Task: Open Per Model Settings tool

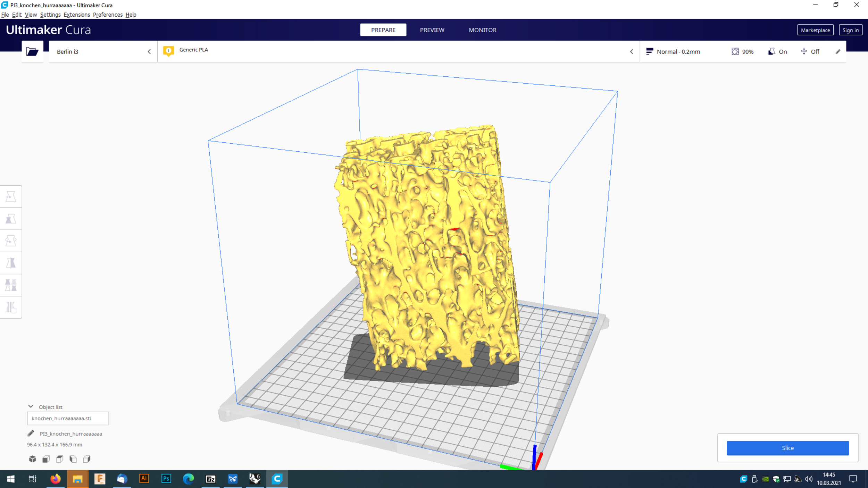Action: pos(11,285)
